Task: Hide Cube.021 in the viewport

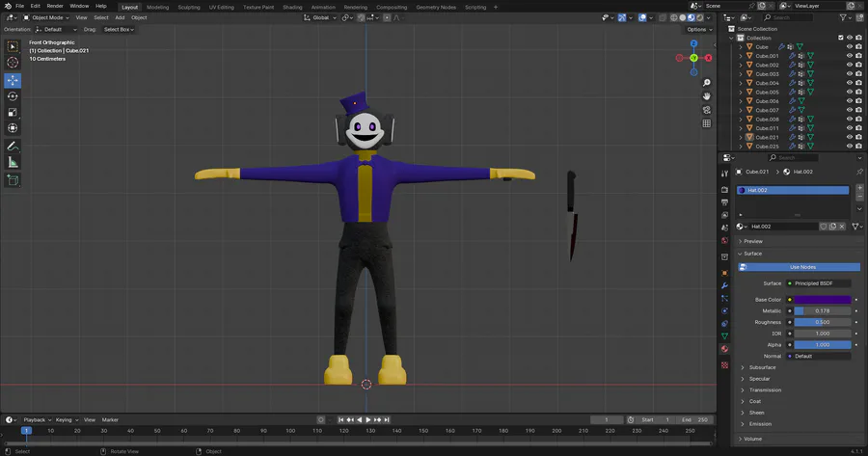Action: point(850,137)
